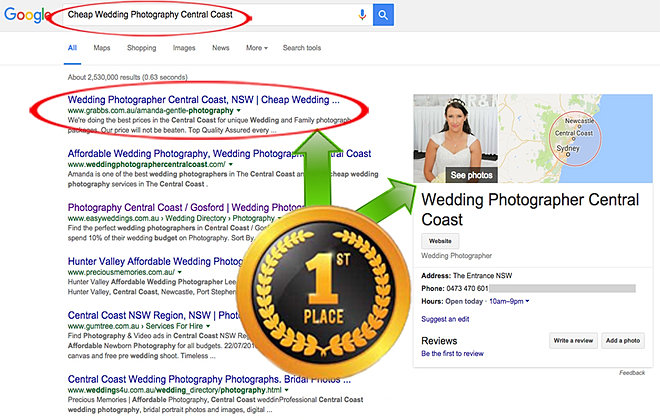
Task: Click Be the first to review link
Action: tap(452, 354)
